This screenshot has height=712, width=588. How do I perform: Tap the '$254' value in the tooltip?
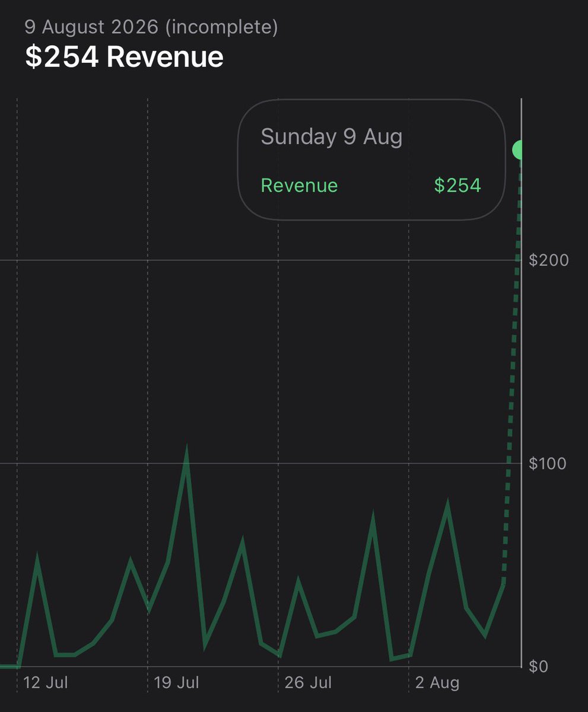pyautogui.click(x=457, y=186)
